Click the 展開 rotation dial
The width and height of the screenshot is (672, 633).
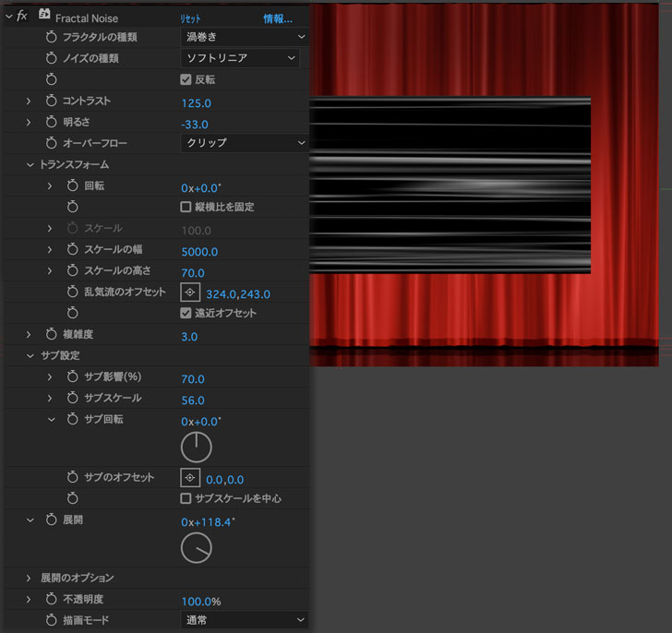[196, 547]
